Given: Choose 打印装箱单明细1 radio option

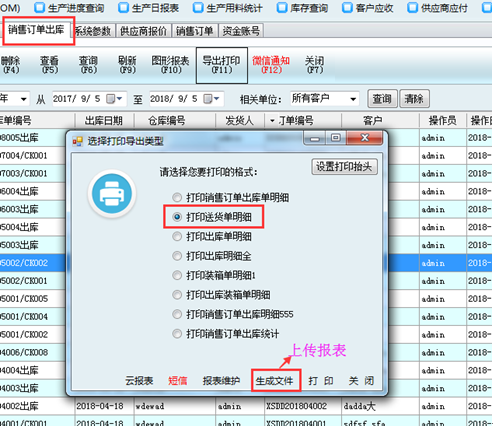Looking at the screenshot, I should tap(177, 275).
